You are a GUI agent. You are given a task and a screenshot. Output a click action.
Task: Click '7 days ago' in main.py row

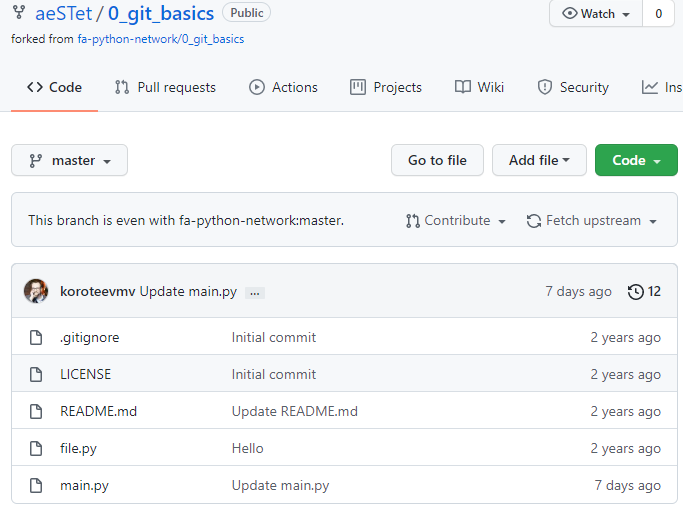click(x=628, y=486)
